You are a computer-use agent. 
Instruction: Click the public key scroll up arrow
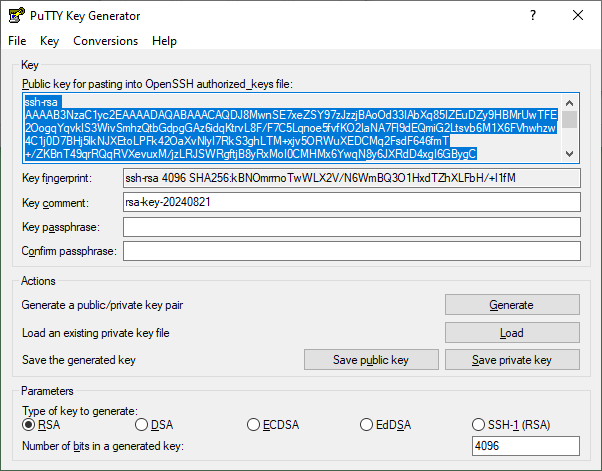point(570,103)
